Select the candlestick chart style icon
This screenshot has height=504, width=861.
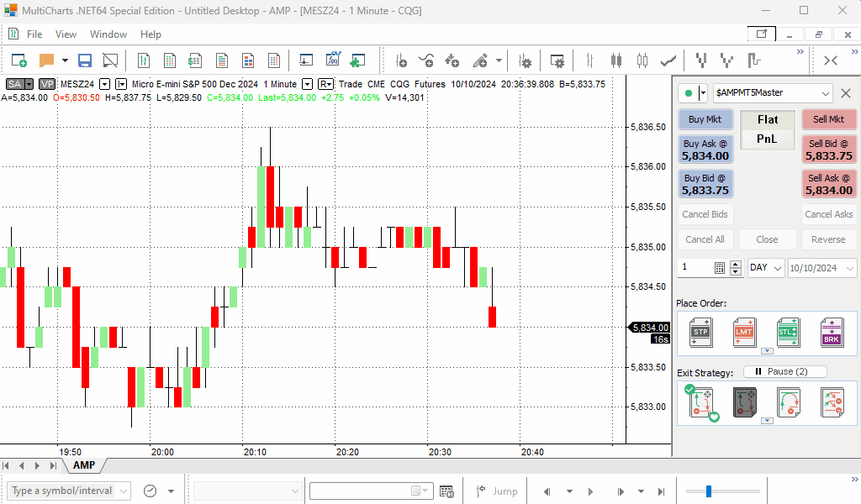pos(616,60)
